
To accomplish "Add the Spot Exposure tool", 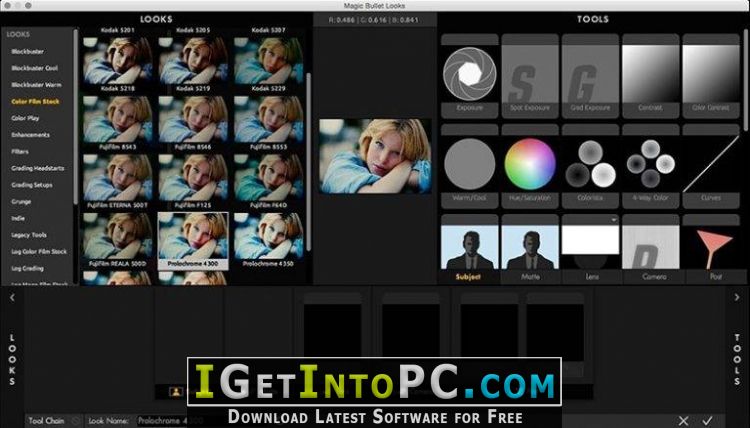I will click(529, 76).
